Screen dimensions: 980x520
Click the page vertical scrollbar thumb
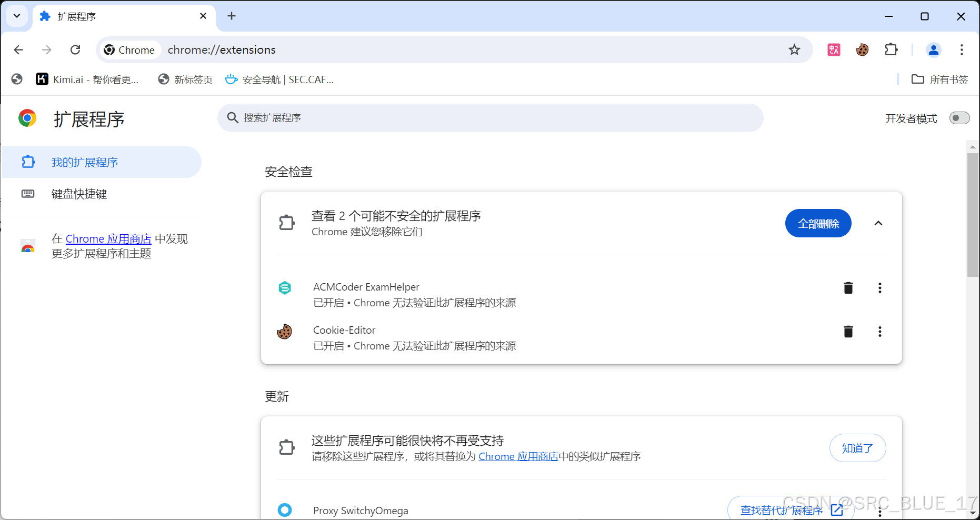point(973,215)
